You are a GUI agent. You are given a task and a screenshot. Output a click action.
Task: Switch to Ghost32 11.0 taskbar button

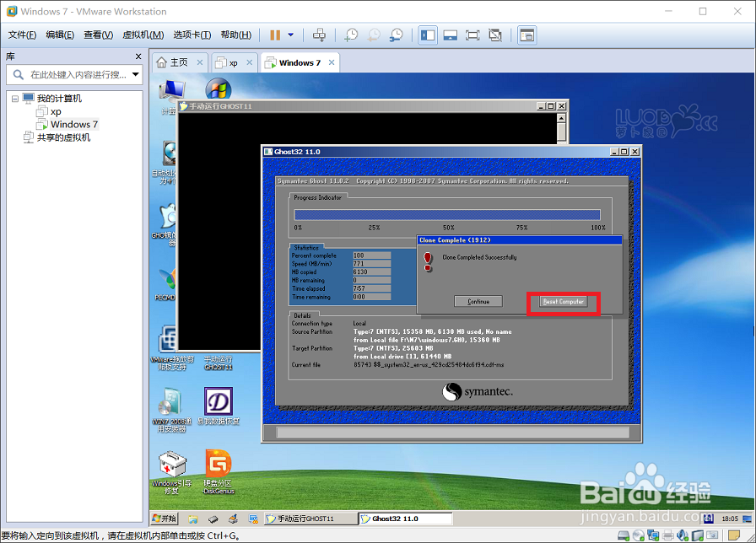pyautogui.click(x=406, y=519)
